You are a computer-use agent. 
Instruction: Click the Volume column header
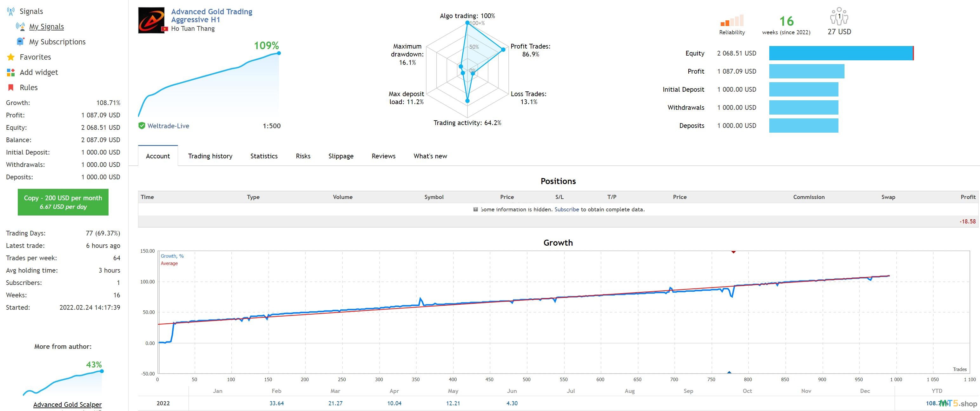coord(342,197)
